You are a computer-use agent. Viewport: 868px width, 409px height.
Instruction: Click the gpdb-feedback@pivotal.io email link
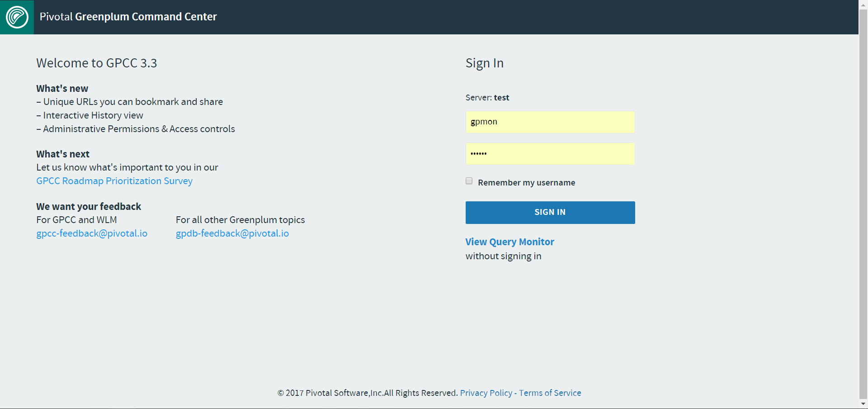click(x=232, y=233)
